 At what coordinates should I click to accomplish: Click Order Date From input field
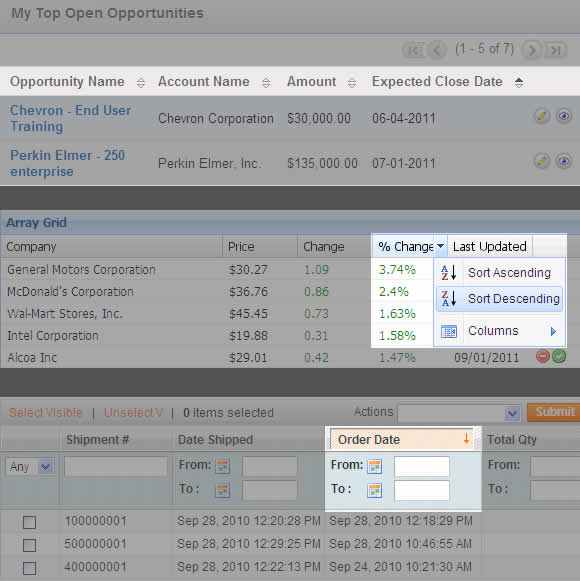coord(422,466)
